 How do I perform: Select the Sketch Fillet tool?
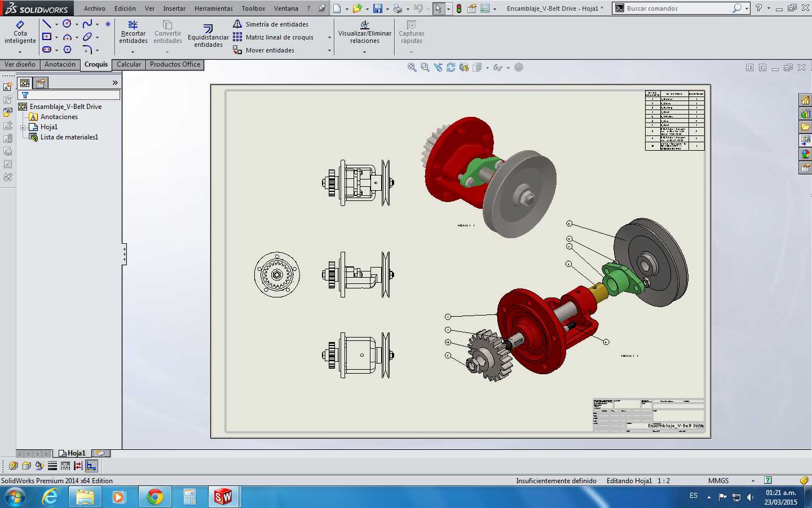pyautogui.click(x=87, y=50)
